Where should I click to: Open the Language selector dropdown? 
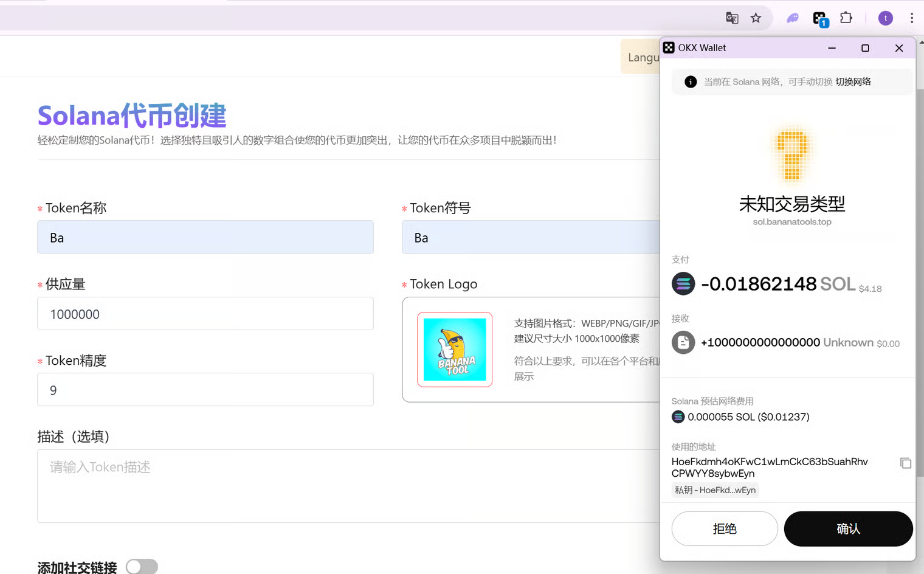click(x=640, y=57)
